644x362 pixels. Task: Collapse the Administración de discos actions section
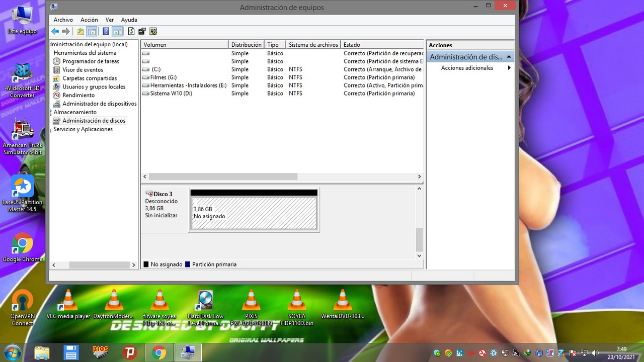pyautogui.click(x=508, y=56)
